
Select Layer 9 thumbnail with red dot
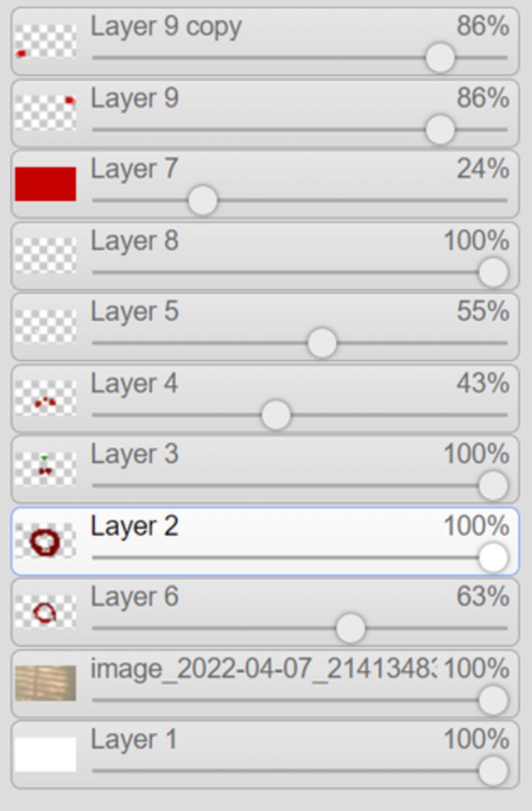[46, 113]
